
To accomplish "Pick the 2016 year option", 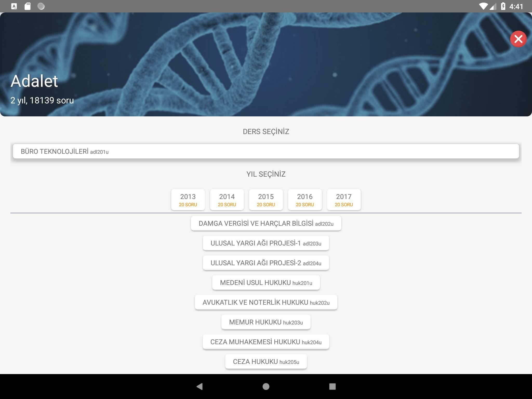I will click(305, 200).
